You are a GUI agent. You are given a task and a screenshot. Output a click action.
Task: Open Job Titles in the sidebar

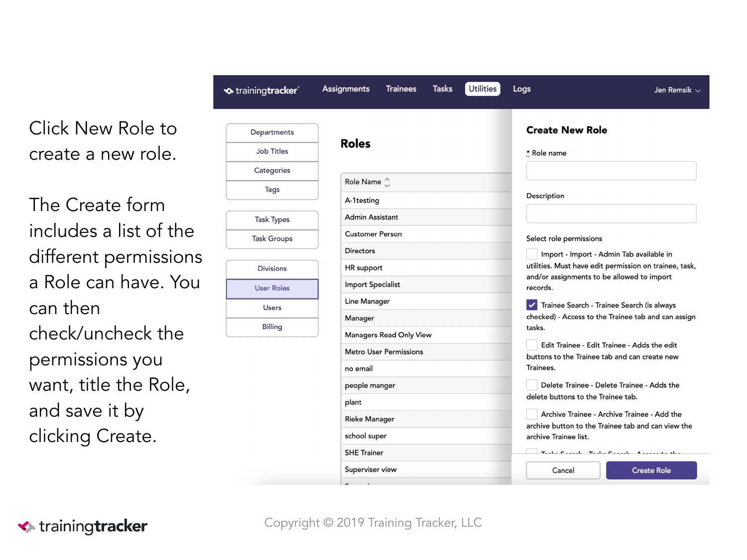272,151
